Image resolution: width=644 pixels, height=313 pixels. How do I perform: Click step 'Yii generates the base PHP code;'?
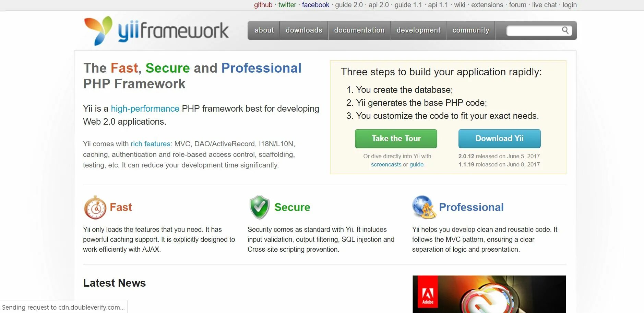pyautogui.click(x=421, y=103)
